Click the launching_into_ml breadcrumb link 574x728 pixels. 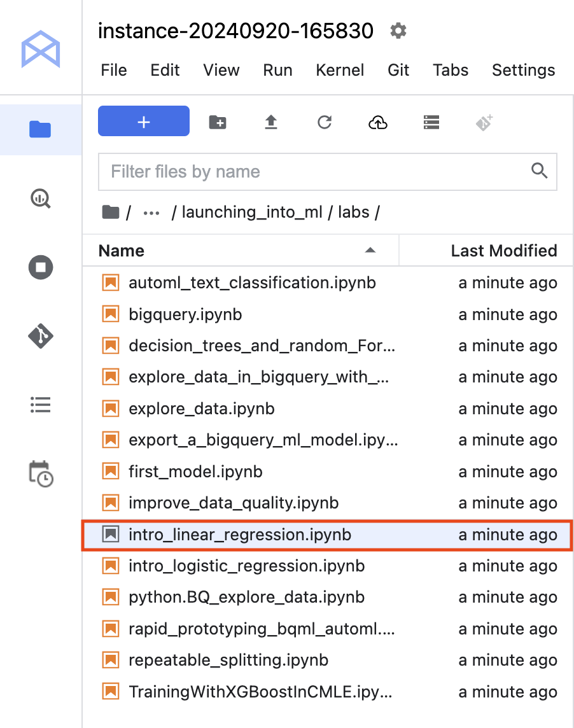pos(252,213)
